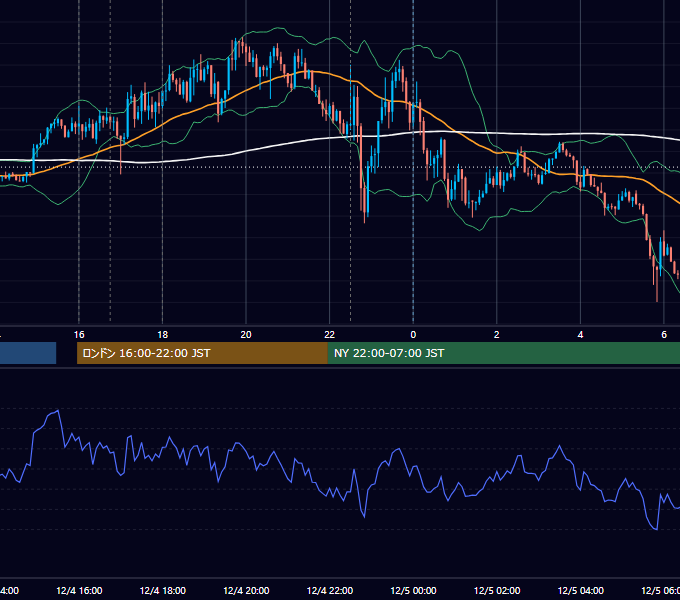Image resolution: width=680 pixels, height=600 pixels.
Task: Click the hour label 22 on chart axis
Action: (330, 335)
